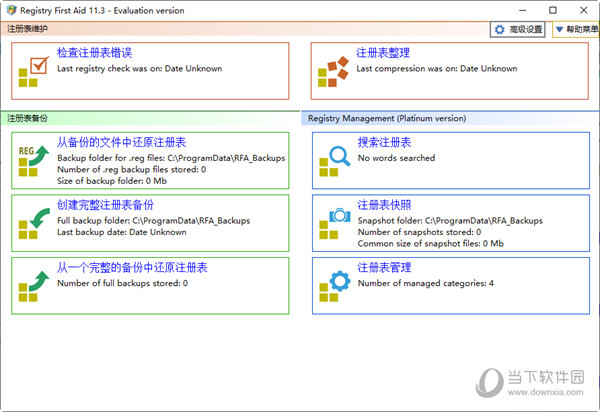Minimize the Registry First Aid window
This screenshot has height=412, width=600.
click(x=523, y=10)
